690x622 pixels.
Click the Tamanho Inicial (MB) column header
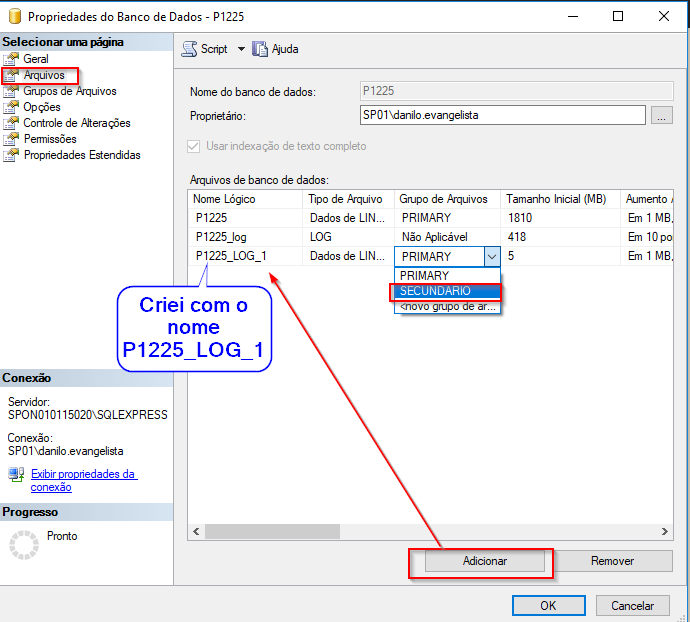coord(560,199)
